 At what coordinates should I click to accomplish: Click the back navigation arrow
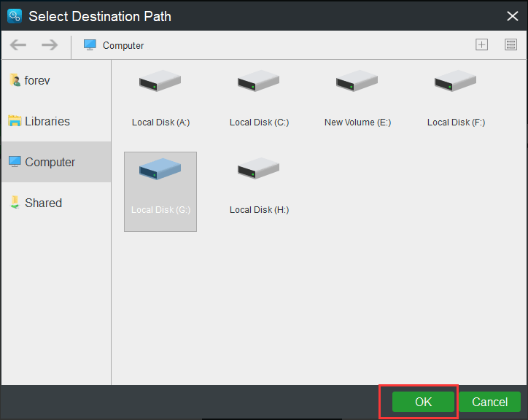(x=18, y=45)
